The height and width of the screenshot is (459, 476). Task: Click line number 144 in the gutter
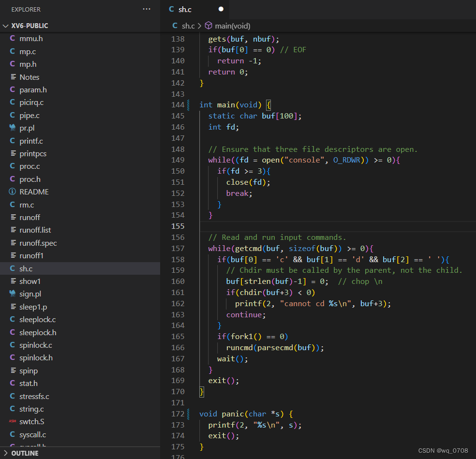point(178,105)
